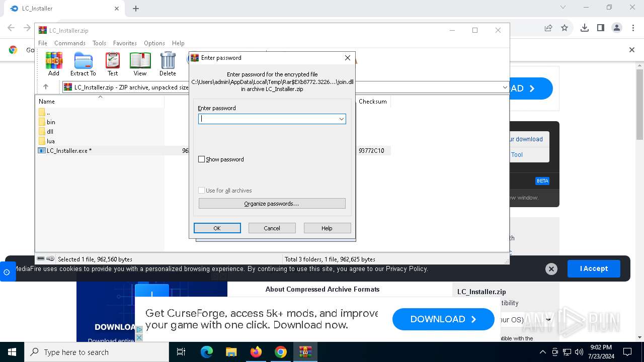Click the taskbar clock showing 9:02 PM

(601, 352)
